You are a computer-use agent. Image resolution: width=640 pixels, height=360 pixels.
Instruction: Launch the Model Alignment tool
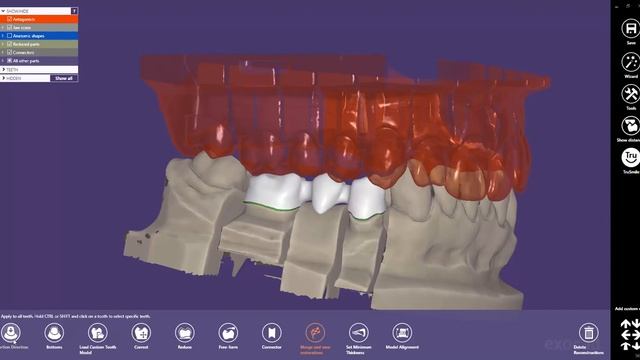click(402, 333)
